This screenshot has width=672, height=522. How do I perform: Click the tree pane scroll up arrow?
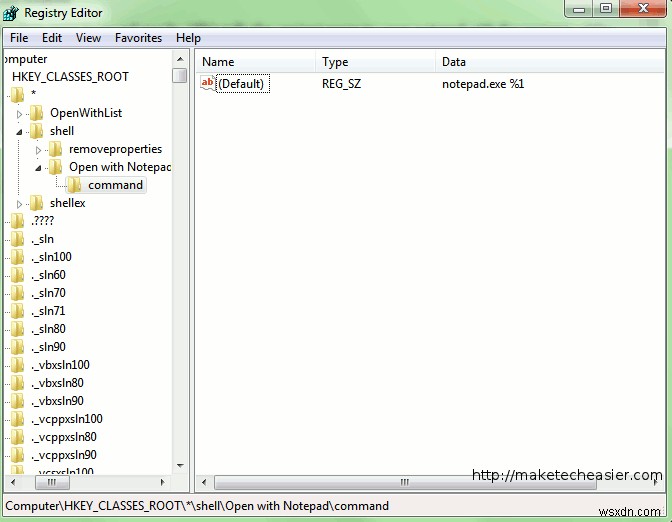pos(180,59)
